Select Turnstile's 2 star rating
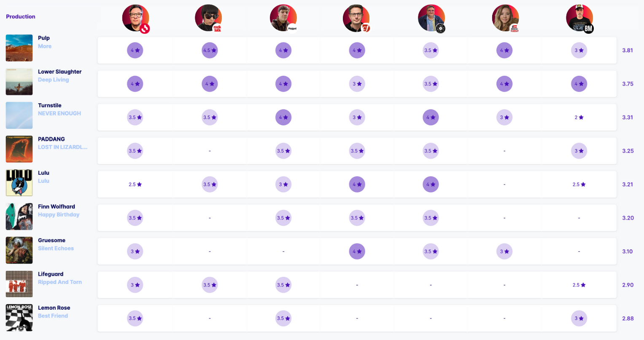Screen dimensions: 644x340 click(579, 117)
